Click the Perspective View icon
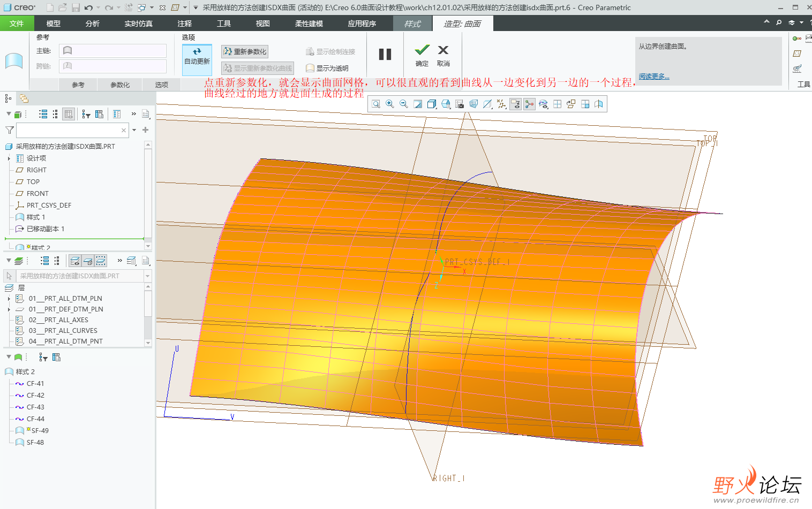The height and width of the screenshot is (509, 812). click(473, 104)
